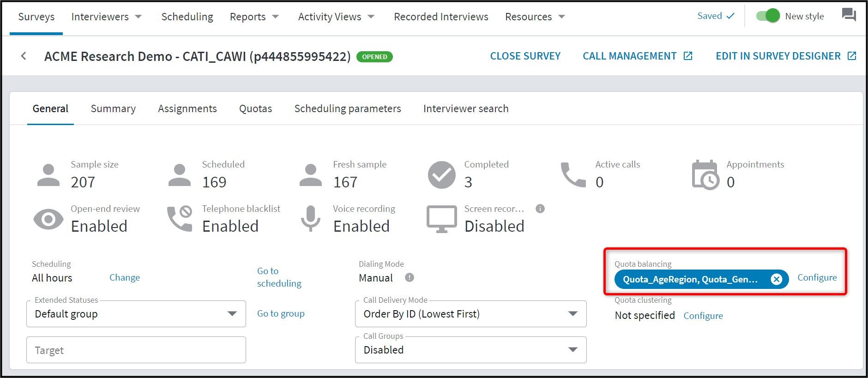The width and height of the screenshot is (868, 378).
Task: Click the Sample size value 207
Action: pyautogui.click(x=83, y=182)
